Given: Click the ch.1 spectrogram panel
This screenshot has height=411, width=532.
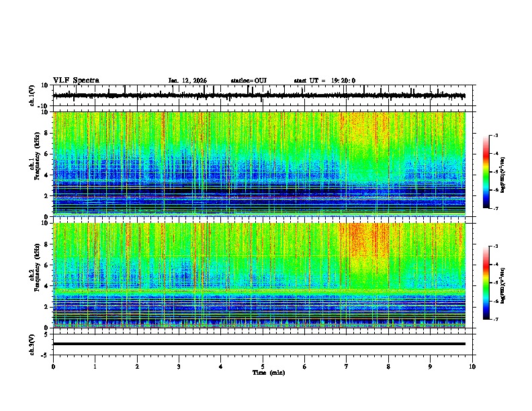Looking at the screenshot, I should (259, 164).
